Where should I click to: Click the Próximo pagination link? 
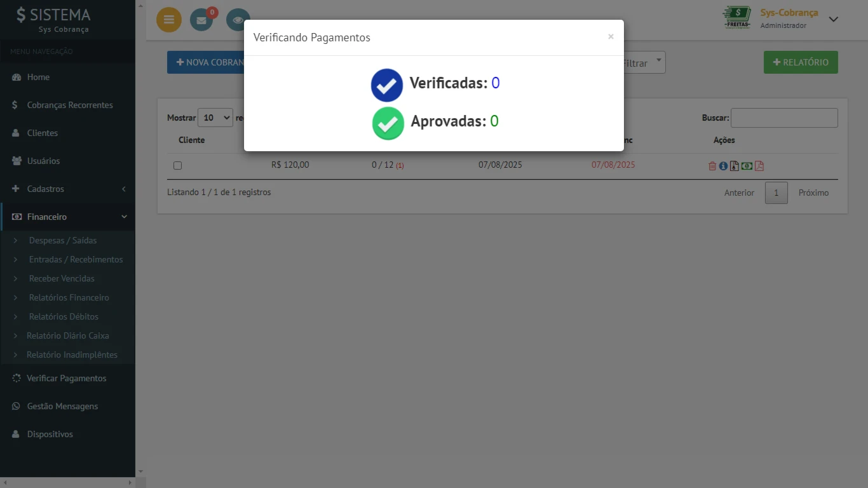tap(814, 193)
